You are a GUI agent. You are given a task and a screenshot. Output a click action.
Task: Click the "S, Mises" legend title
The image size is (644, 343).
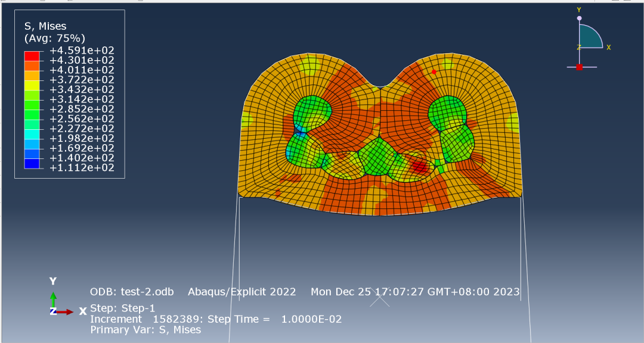point(45,26)
